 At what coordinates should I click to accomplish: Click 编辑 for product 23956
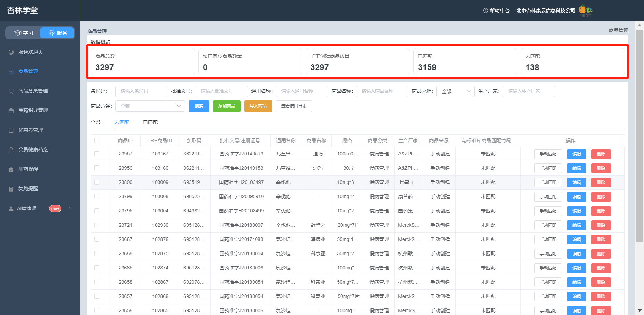(577, 168)
